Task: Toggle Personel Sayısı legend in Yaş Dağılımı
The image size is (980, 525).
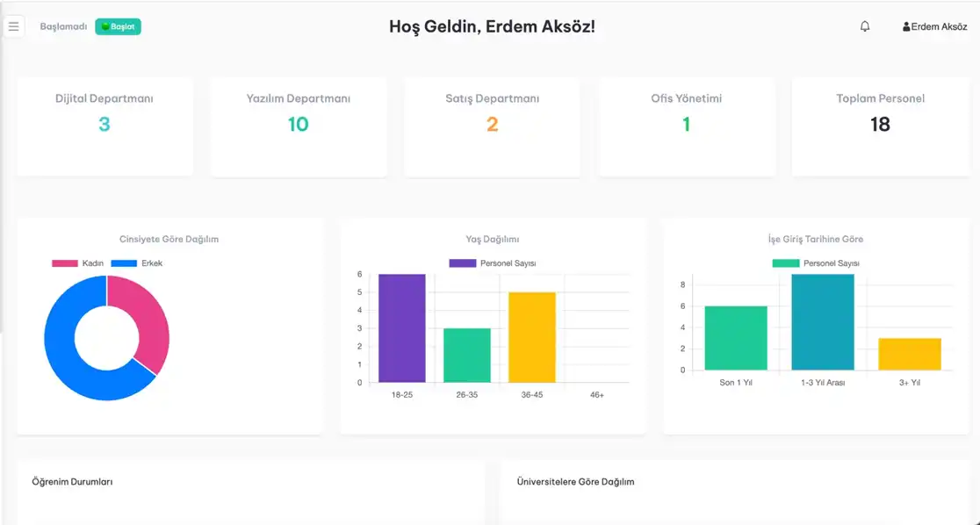Action: pyautogui.click(x=493, y=263)
